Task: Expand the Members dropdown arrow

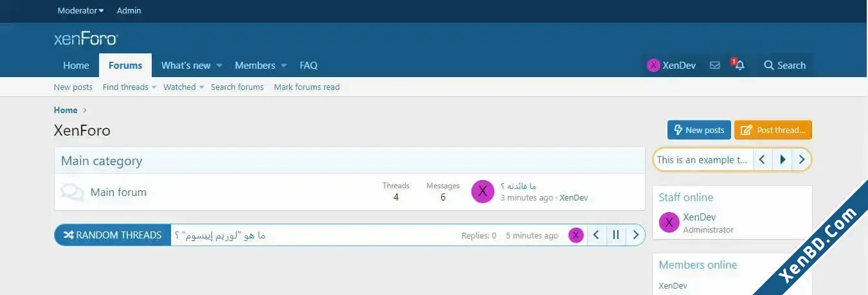Action: (284, 66)
